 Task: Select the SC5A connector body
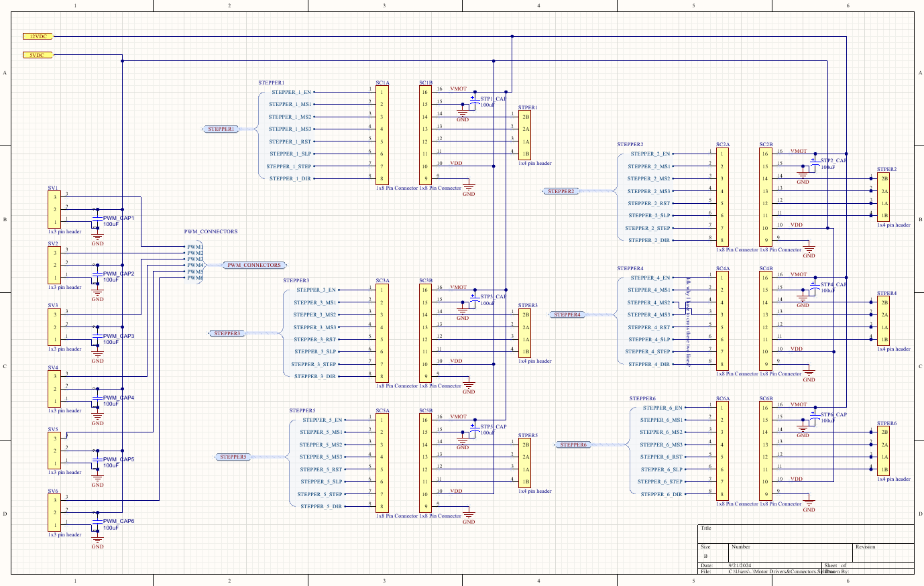[x=382, y=463]
